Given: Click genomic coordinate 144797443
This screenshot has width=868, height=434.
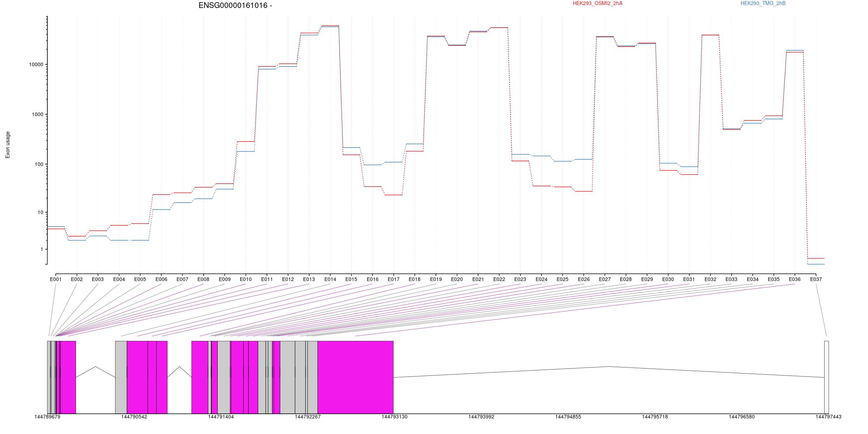Looking at the screenshot, I should [x=829, y=417].
